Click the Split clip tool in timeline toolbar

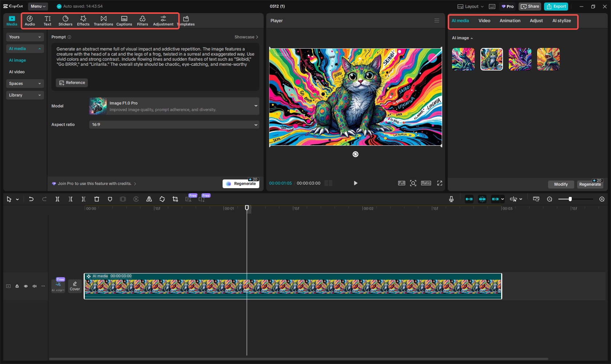(x=57, y=199)
